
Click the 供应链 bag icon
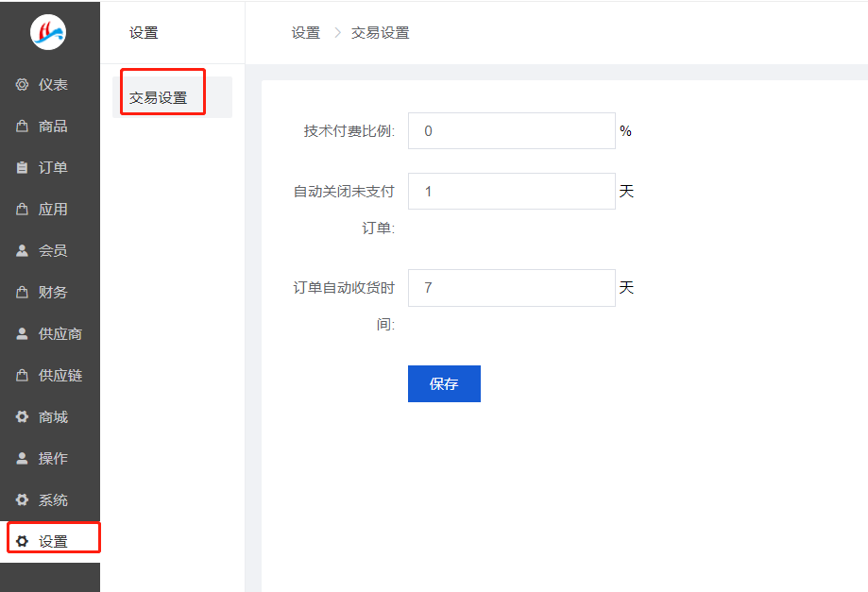tap(22, 375)
